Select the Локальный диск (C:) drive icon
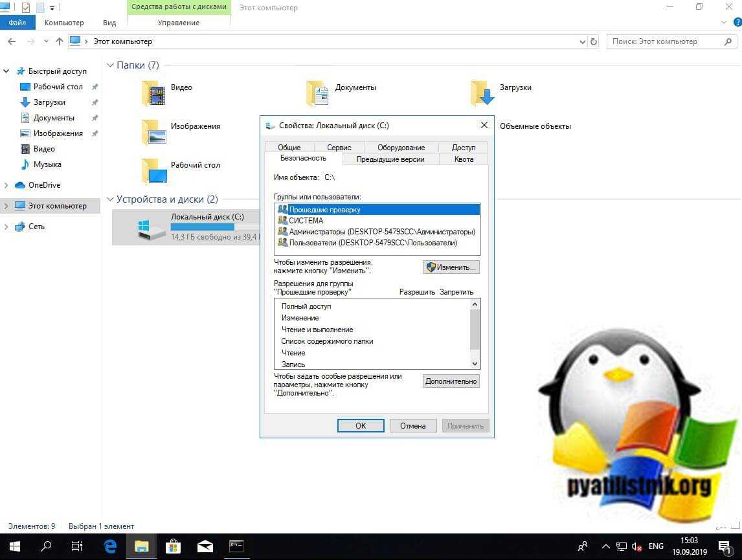Viewport: 742px width, 560px height. pos(152,229)
